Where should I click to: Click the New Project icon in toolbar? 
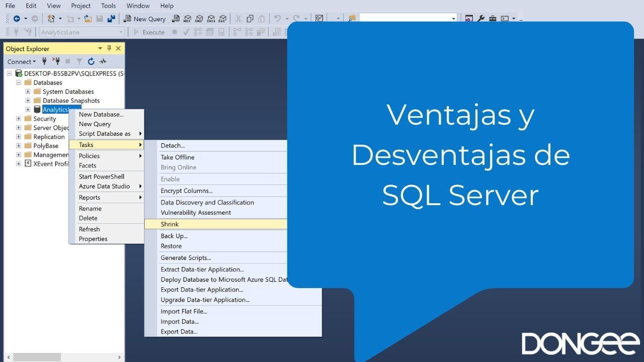tap(51, 19)
